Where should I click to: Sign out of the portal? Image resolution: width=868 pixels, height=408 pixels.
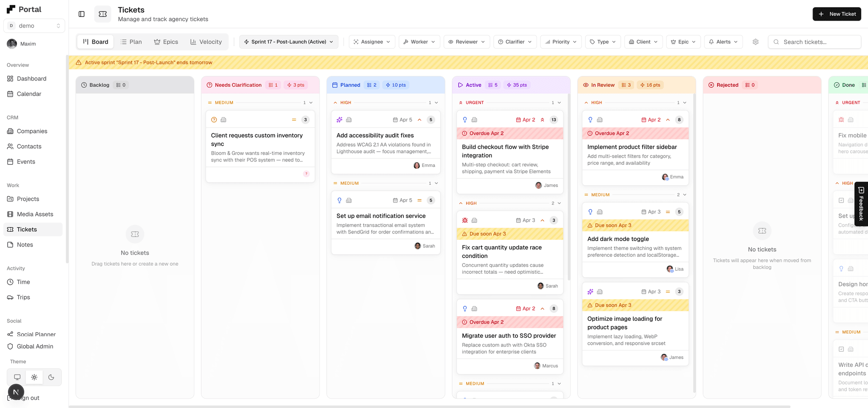point(28,398)
